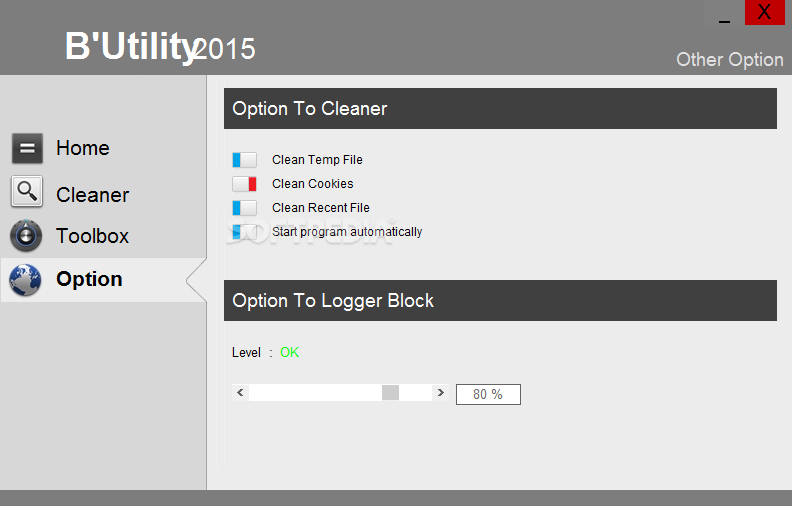Image resolution: width=792 pixels, height=506 pixels.
Task: Click the slider's left arrow
Action: (x=240, y=393)
